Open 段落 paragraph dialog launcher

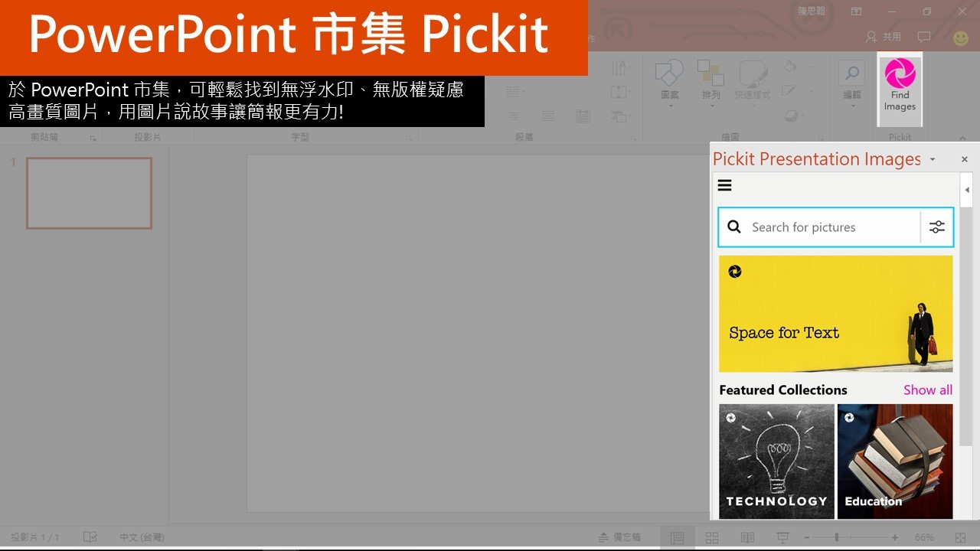[x=633, y=138]
